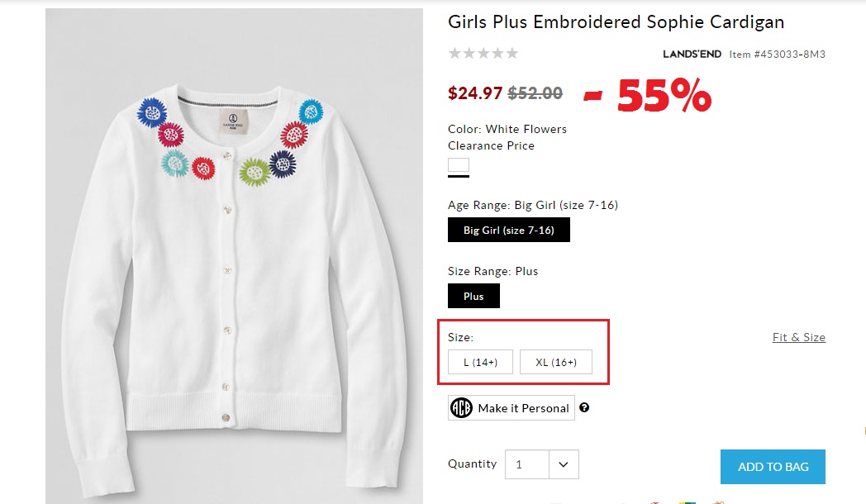Click the item number #453033-8M3
The height and width of the screenshot is (504, 866).
(777, 55)
